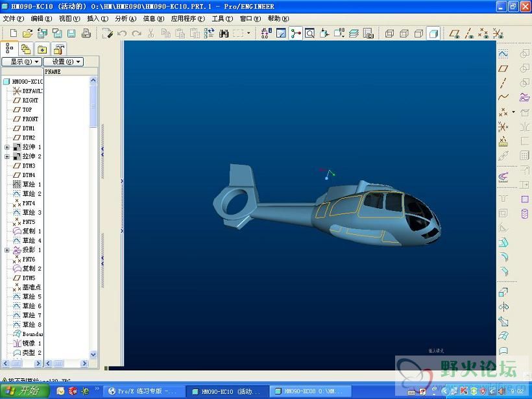532x399 pixels.
Task: Expand the 拉伸 2 feature node
Action: 6,157
